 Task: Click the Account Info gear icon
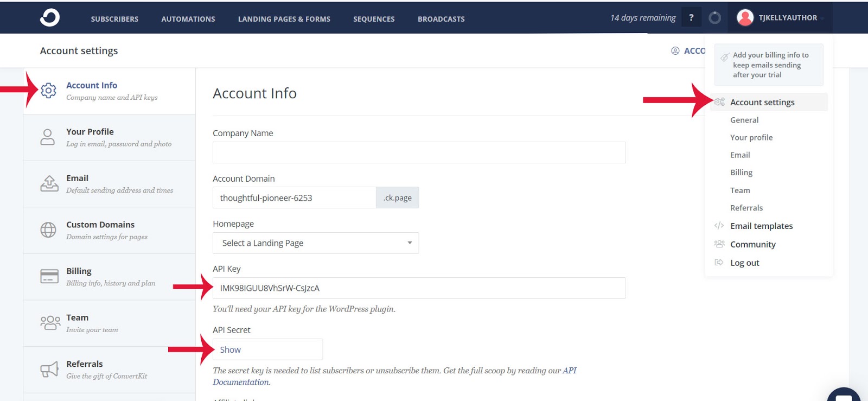[x=48, y=91]
